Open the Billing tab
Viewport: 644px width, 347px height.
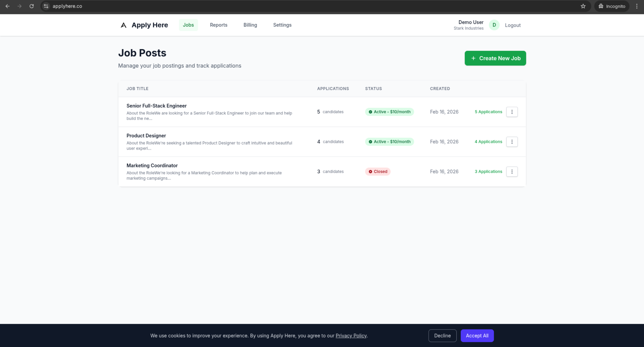pyautogui.click(x=250, y=25)
